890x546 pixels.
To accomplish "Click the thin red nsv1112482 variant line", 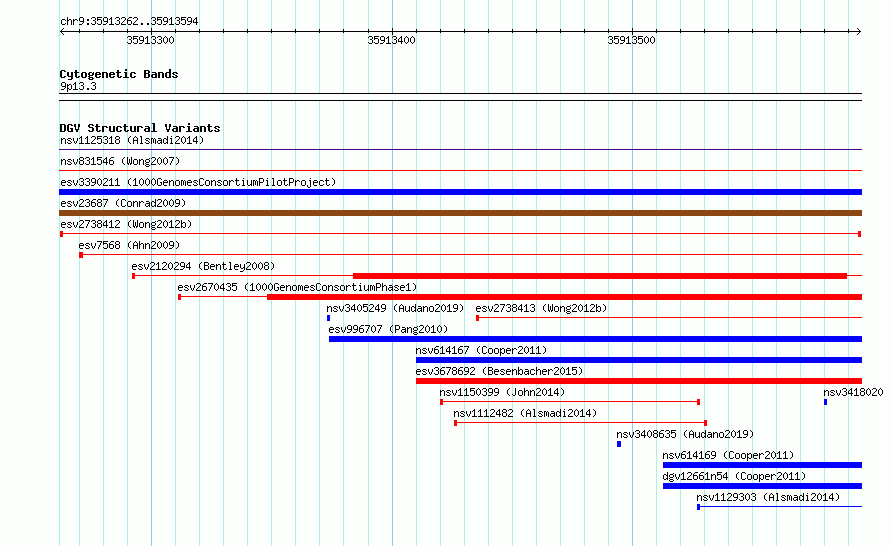I will click(x=581, y=423).
